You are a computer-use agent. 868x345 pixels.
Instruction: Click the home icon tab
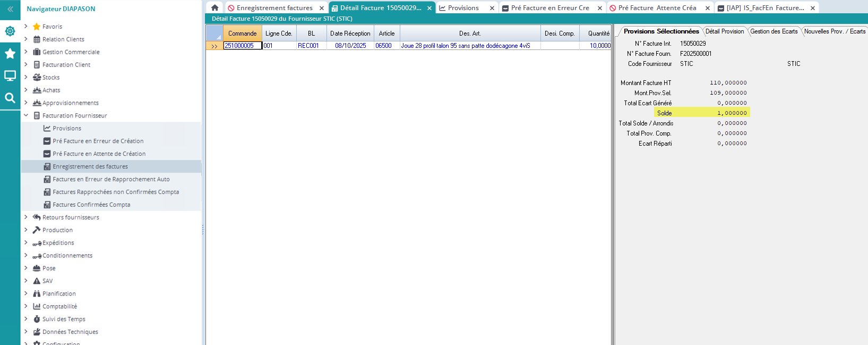[214, 8]
